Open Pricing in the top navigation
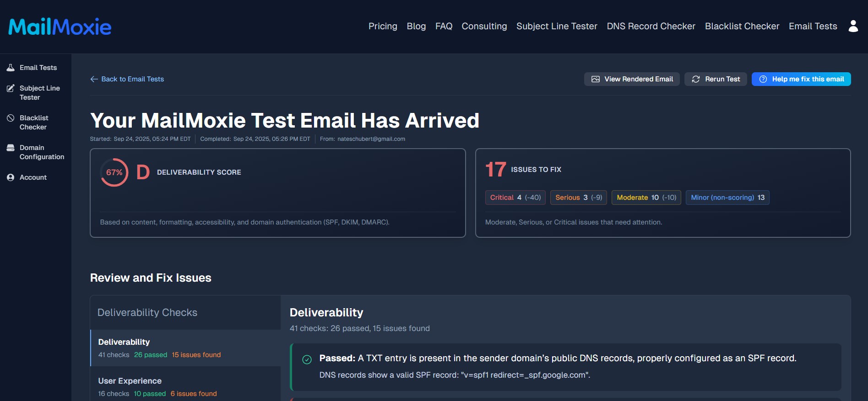Viewport: 868px width, 401px height. (383, 26)
